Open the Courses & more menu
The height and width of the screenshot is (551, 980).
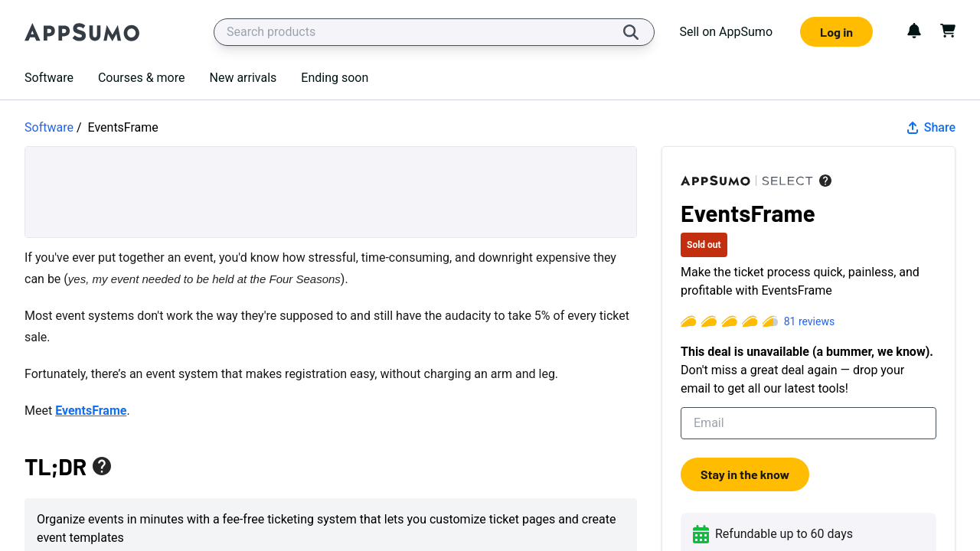click(x=142, y=77)
